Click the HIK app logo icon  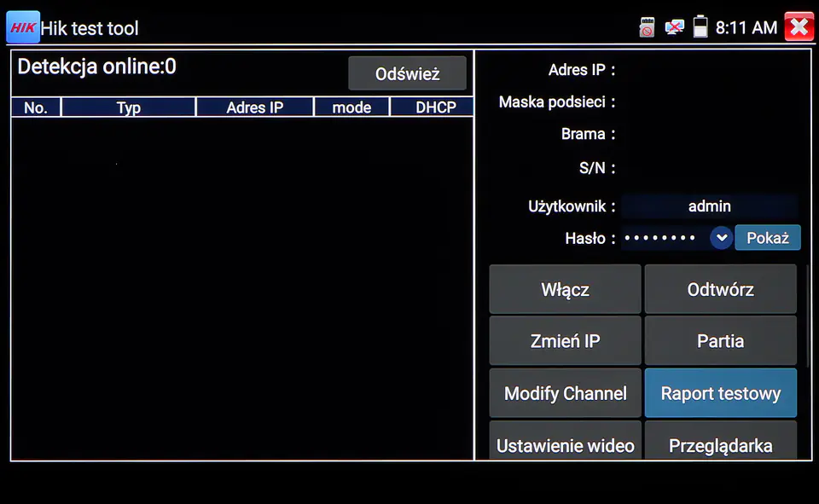pyautogui.click(x=23, y=27)
